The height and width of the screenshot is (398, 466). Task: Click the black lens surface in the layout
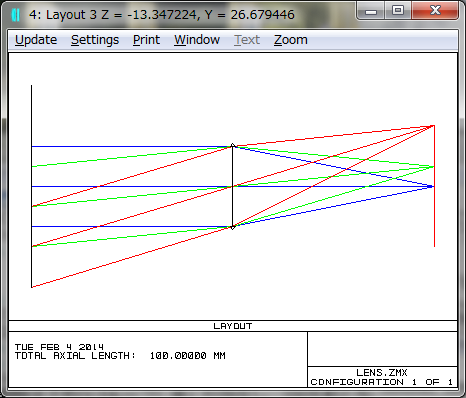[x=233, y=187]
